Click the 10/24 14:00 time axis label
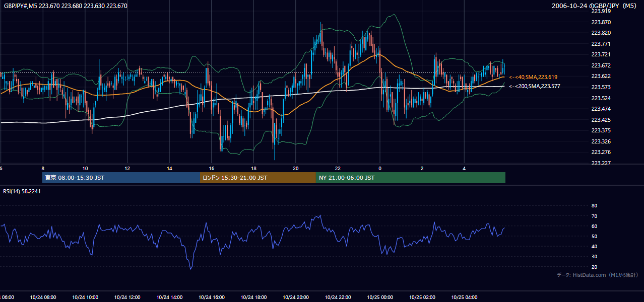The height and width of the screenshot is (302, 644). pos(169,297)
